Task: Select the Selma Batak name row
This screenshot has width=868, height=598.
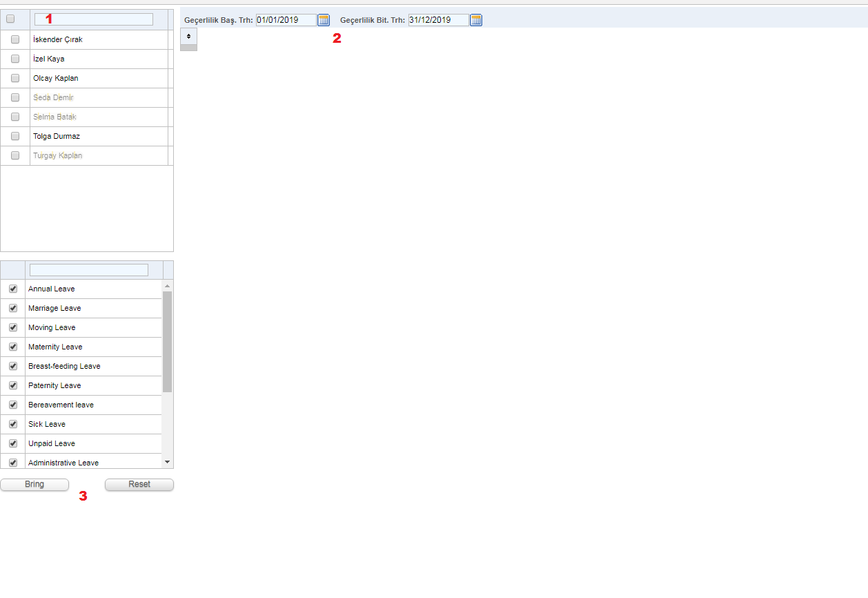Action: pos(99,117)
